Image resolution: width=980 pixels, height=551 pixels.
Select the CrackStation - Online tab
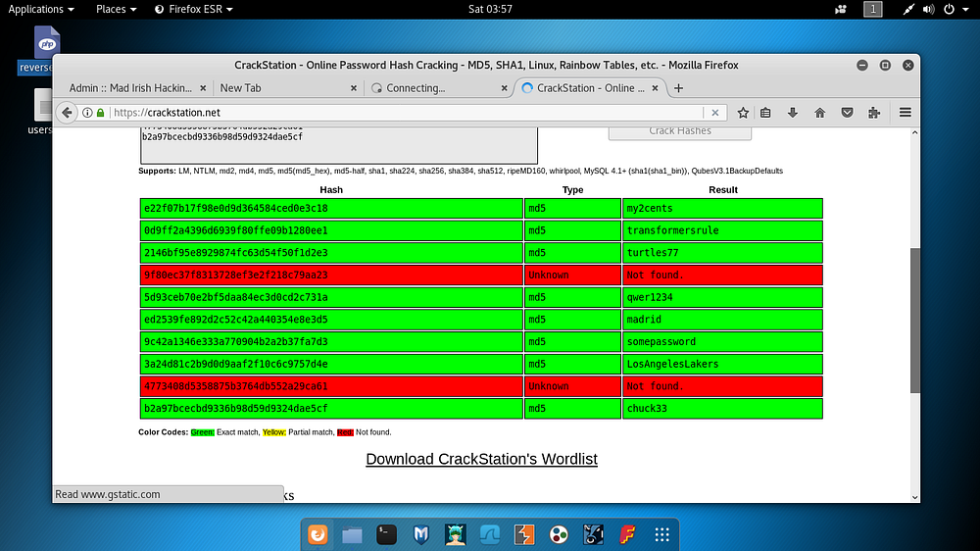(591, 88)
